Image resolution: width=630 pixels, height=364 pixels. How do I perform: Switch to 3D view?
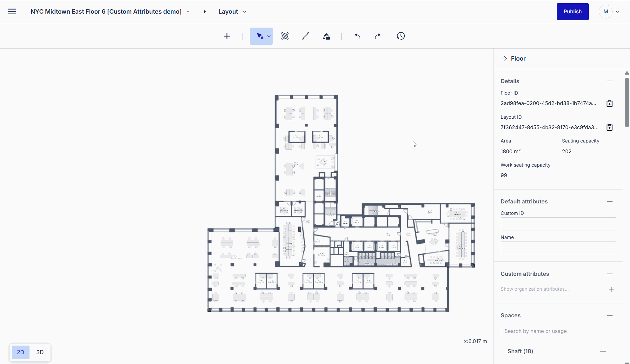[x=40, y=352]
